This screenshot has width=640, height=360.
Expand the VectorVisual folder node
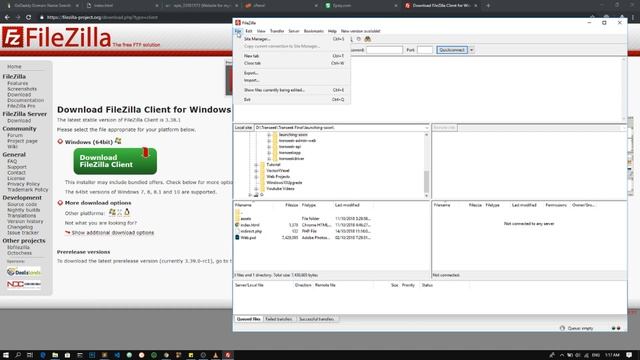point(256,171)
